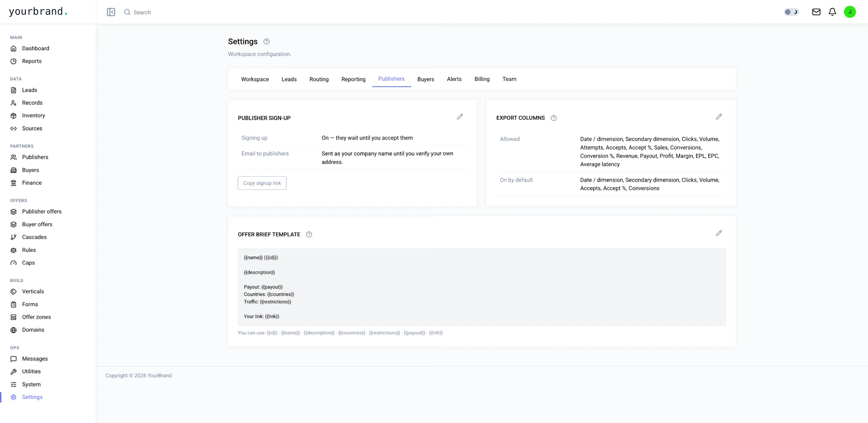Open Rules in sidebar
Viewport: 868px width, 423px height.
pyautogui.click(x=29, y=250)
